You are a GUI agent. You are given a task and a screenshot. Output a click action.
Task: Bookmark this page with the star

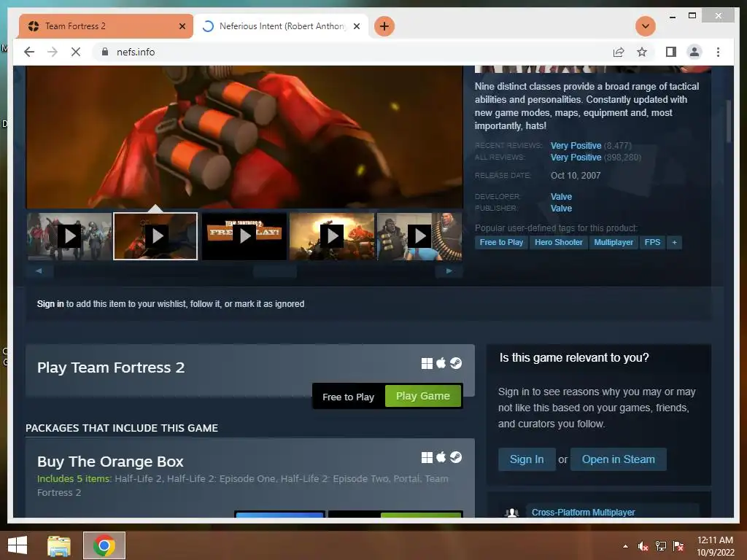pyautogui.click(x=642, y=52)
